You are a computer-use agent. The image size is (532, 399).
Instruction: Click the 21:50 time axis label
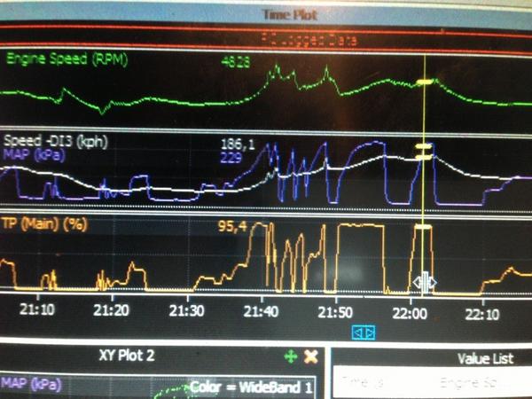(x=335, y=312)
